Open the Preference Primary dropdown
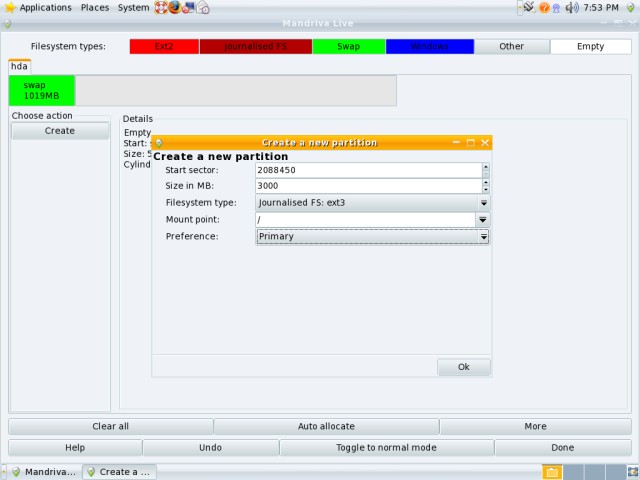This screenshot has width=640, height=480. tap(372, 236)
